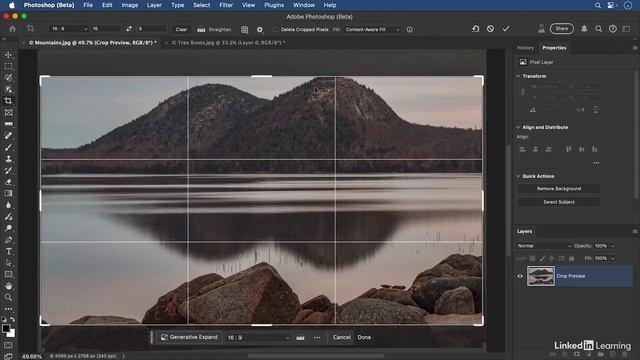
Task: Toggle Delete Cropped Pixels checkbox
Action: click(x=275, y=29)
